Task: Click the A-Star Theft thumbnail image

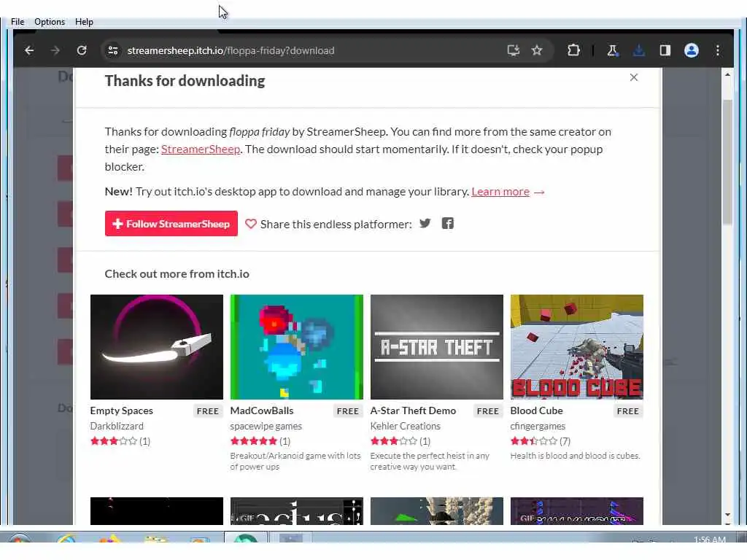Action: tap(437, 346)
